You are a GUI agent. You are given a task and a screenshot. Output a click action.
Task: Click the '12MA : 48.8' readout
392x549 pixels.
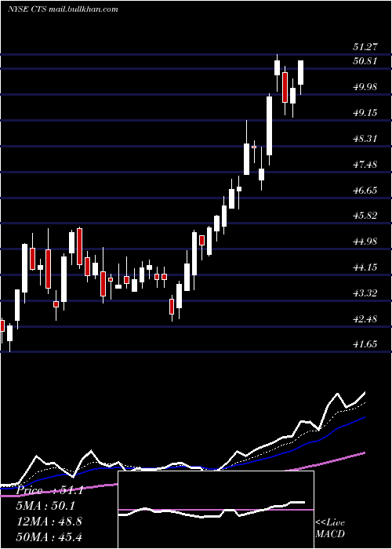49,522
